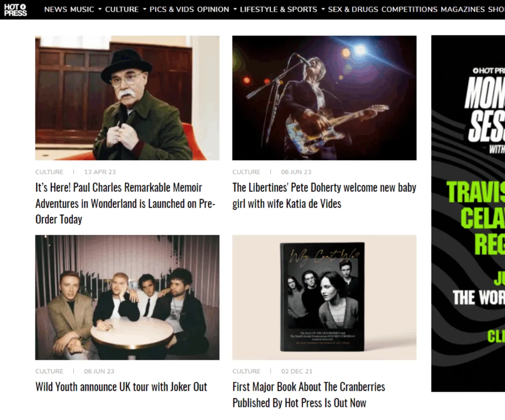
Task: Open Pete Doherty guitar stage photo
Action: [324, 98]
